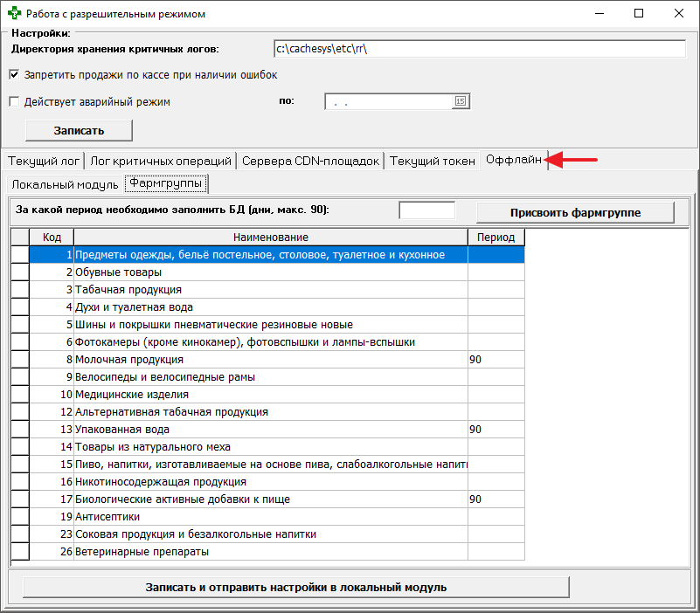Check the row checkbox for 'Медицинские изделия'
This screenshot has height=613, width=700.
(19, 394)
